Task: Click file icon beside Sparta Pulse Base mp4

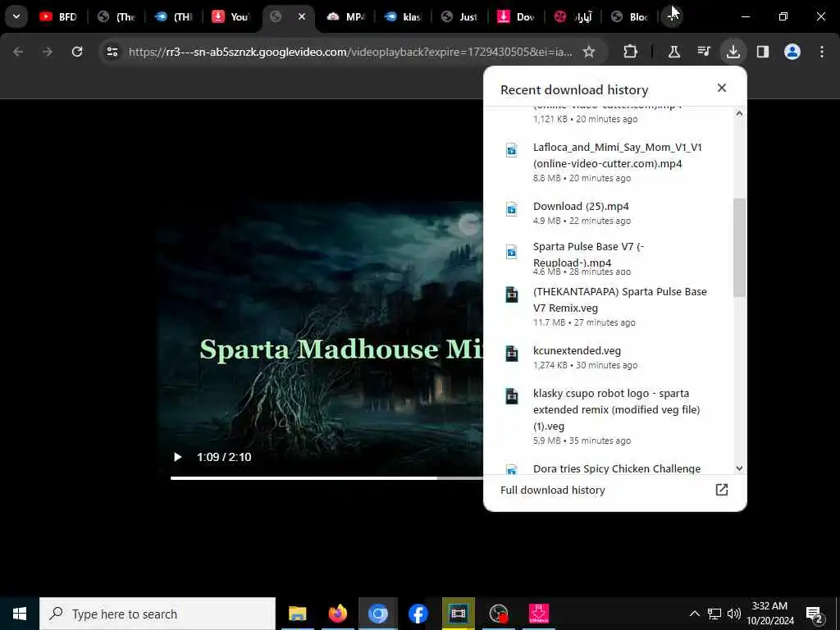Action: tap(512, 252)
